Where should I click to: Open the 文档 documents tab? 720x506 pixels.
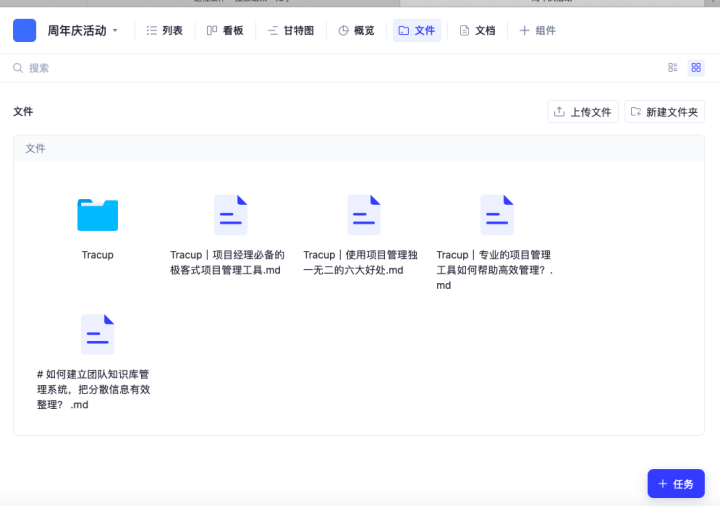point(478,30)
